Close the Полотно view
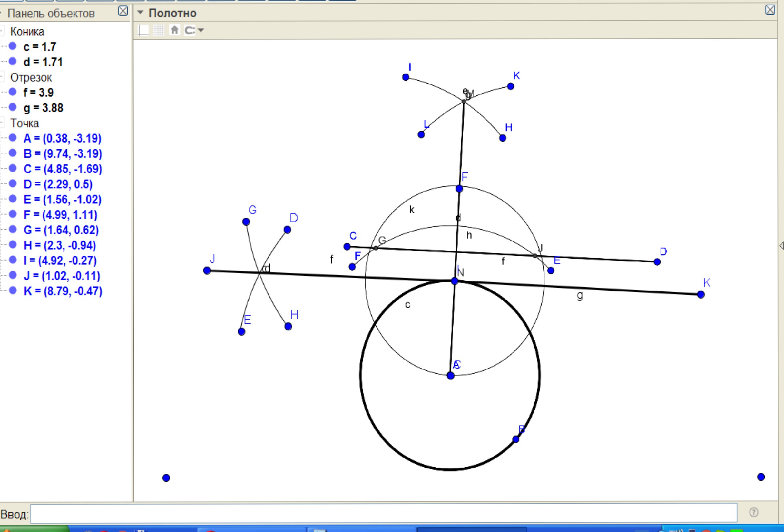Screen dimensions: 784x532 (x=770, y=10)
